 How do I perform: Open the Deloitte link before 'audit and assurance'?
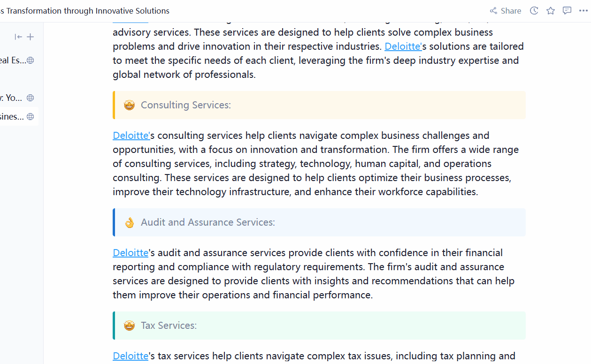point(130,253)
